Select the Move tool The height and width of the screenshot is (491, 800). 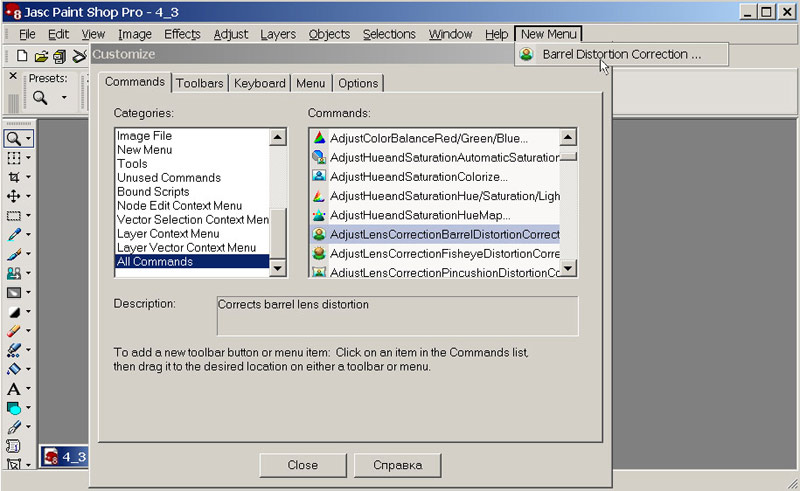14,196
